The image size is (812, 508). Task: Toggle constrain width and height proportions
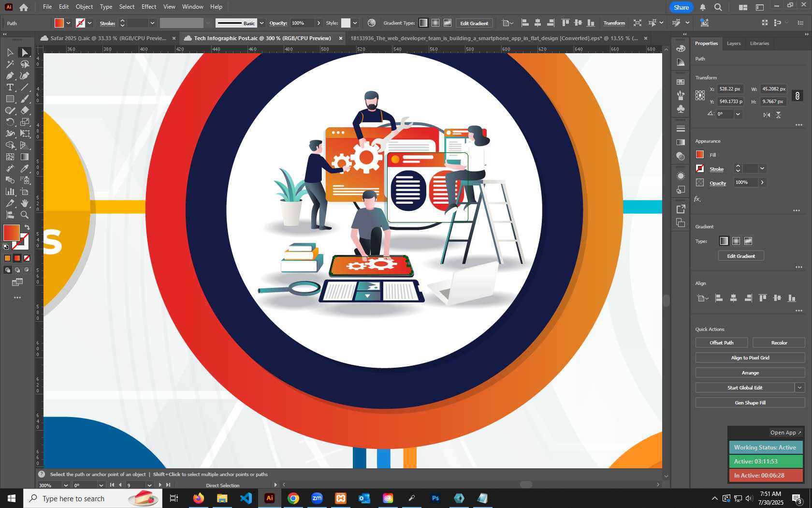point(797,95)
